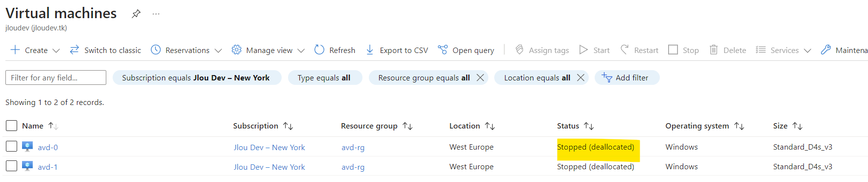This screenshot has height=182, width=868.
Task: Sort by Location column
Action: click(x=472, y=126)
